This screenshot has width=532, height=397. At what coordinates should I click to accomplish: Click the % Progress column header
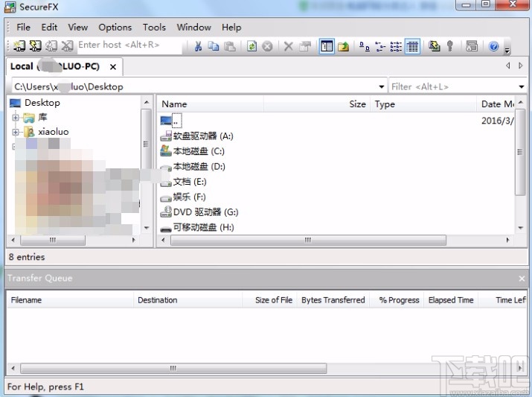397,300
